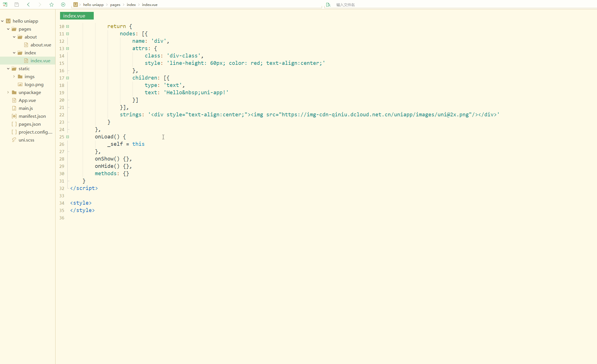
Task: Expand the unpackage folder
Action: click(x=8, y=92)
